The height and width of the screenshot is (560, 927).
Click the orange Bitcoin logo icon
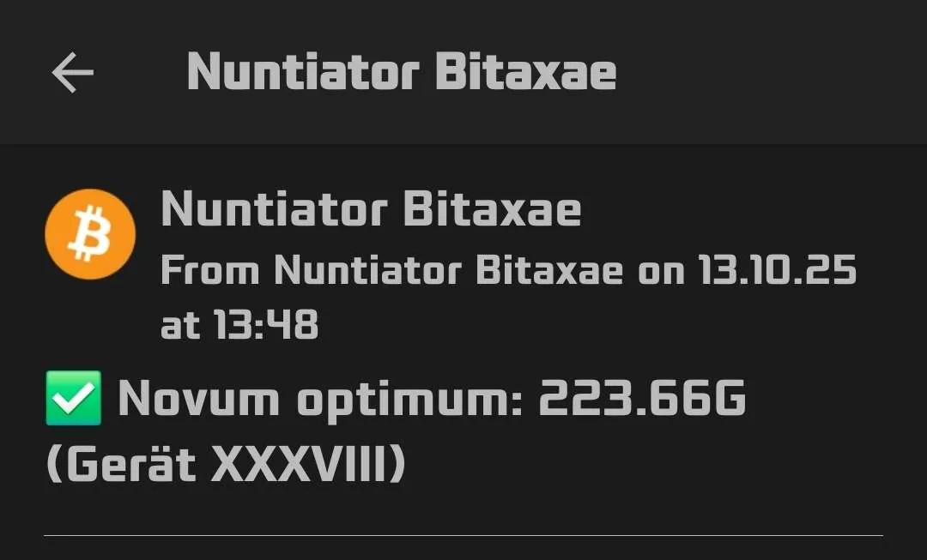(90, 234)
